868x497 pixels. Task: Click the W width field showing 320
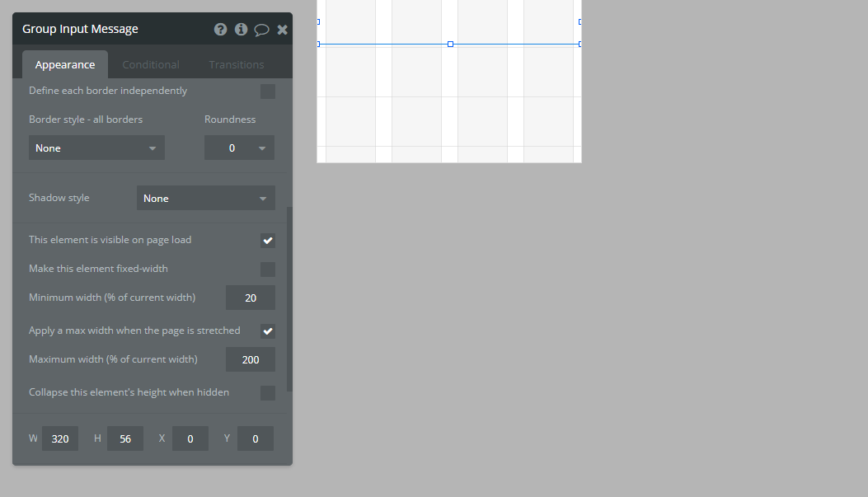(60, 438)
